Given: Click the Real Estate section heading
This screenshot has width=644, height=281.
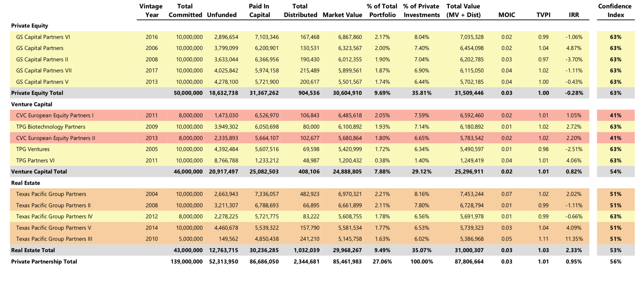Looking at the screenshot, I should pyautogui.click(x=26, y=183).
